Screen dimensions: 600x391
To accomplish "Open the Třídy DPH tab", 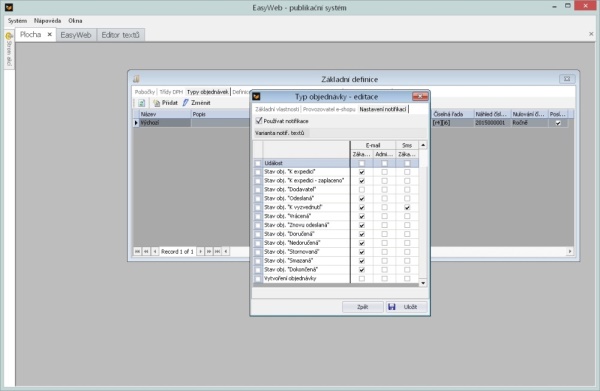I will (171, 92).
